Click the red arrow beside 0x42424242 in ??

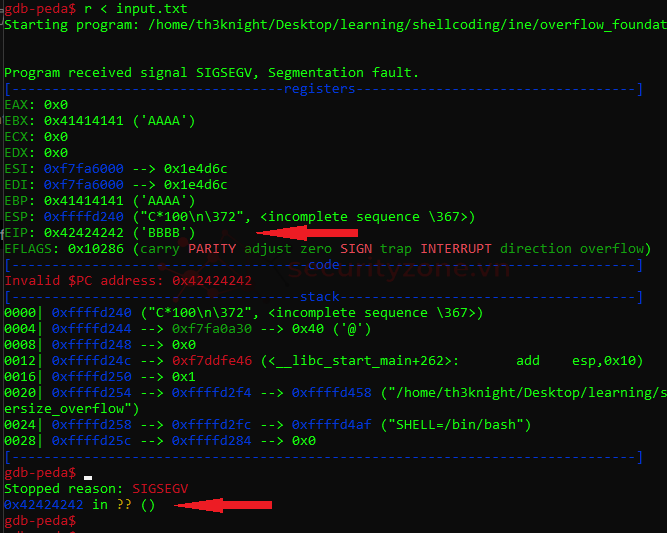tap(223, 505)
